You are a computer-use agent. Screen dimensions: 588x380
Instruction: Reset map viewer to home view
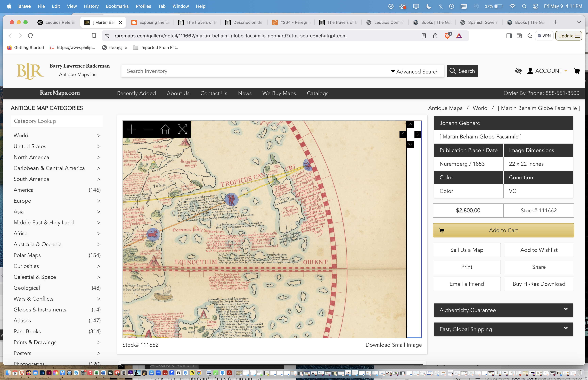click(x=165, y=129)
